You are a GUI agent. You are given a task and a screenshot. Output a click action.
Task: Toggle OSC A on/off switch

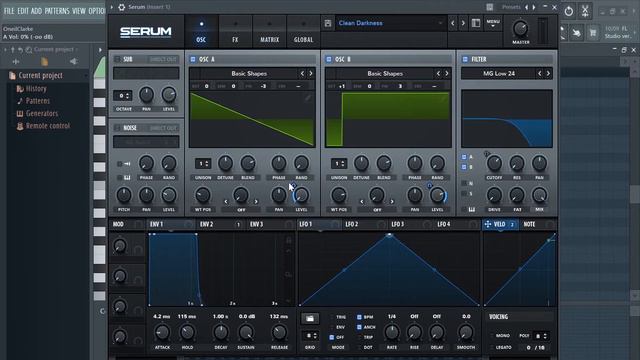pos(193,59)
